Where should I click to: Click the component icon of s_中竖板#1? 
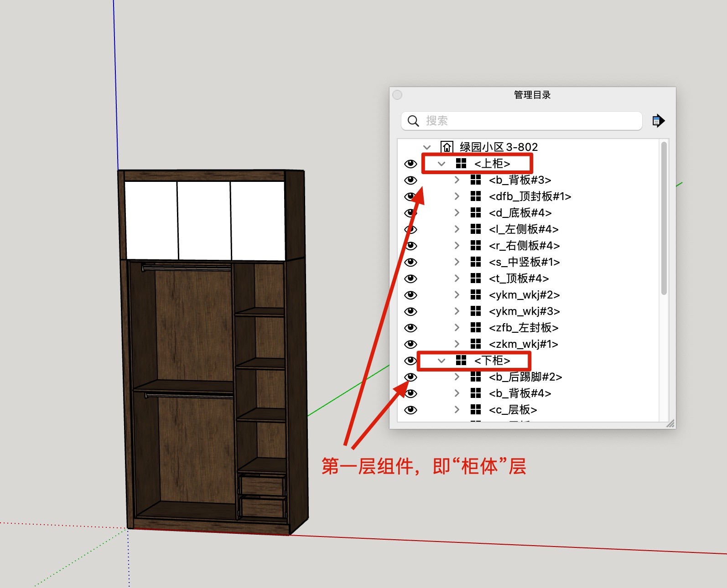(x=476, y=262)
